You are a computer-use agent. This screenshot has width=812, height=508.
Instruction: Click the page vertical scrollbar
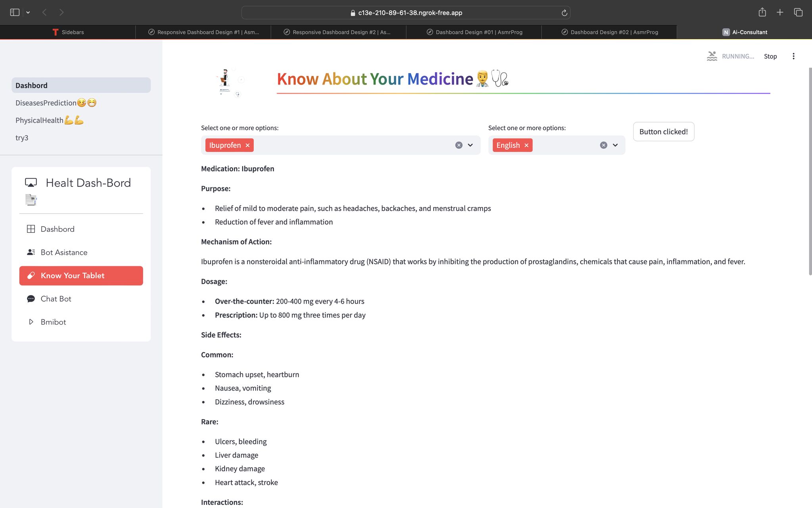[x=810, y=171]
